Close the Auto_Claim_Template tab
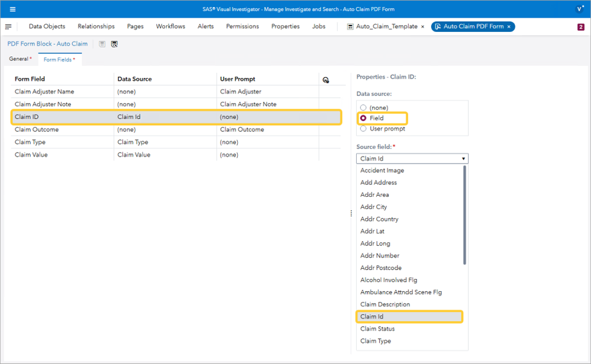This screenshot has height=364, width=591. (422, 27)
